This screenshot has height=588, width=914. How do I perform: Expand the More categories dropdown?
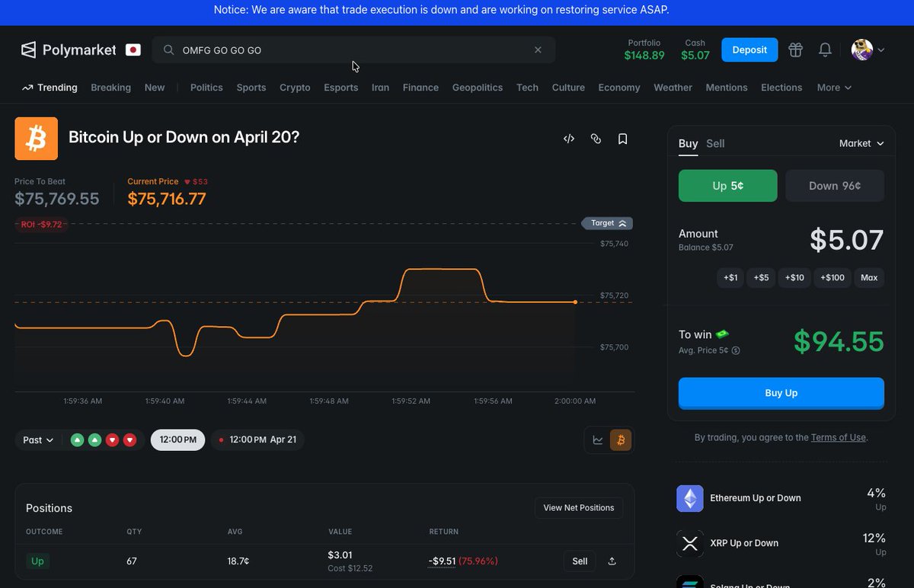click(x=834, y=88)
